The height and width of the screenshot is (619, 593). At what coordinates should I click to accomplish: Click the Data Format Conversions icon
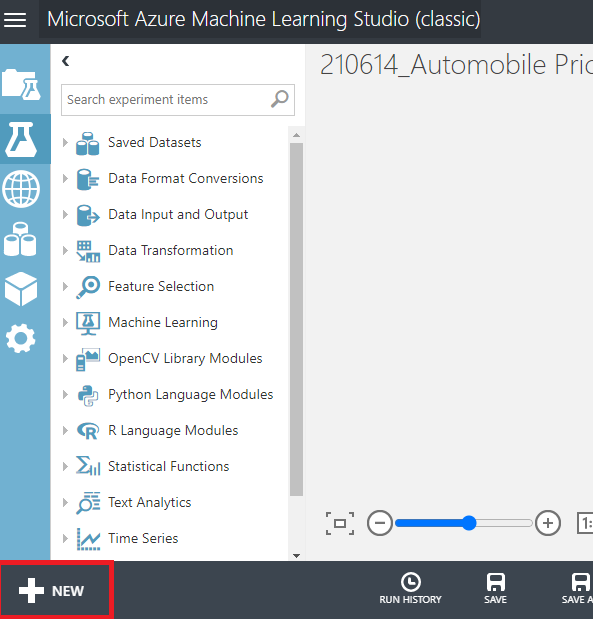click(x=88, y=179)
